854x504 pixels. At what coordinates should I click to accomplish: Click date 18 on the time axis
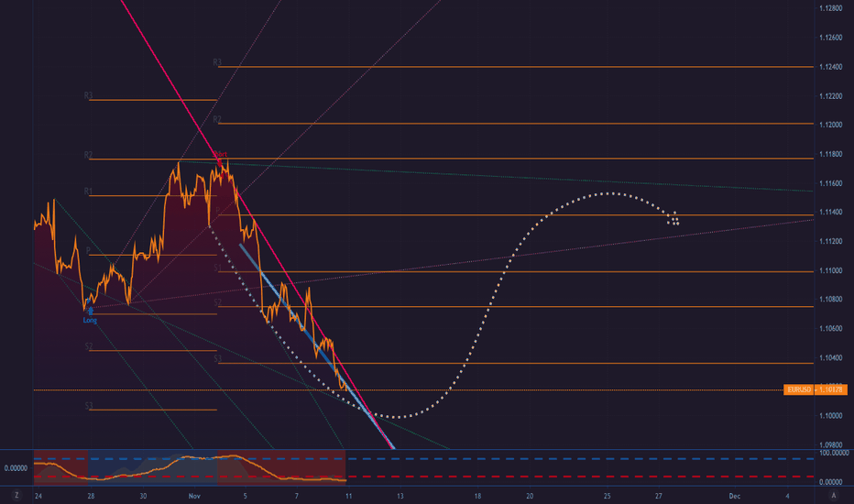pyautogui.click(x=477, y=496)
